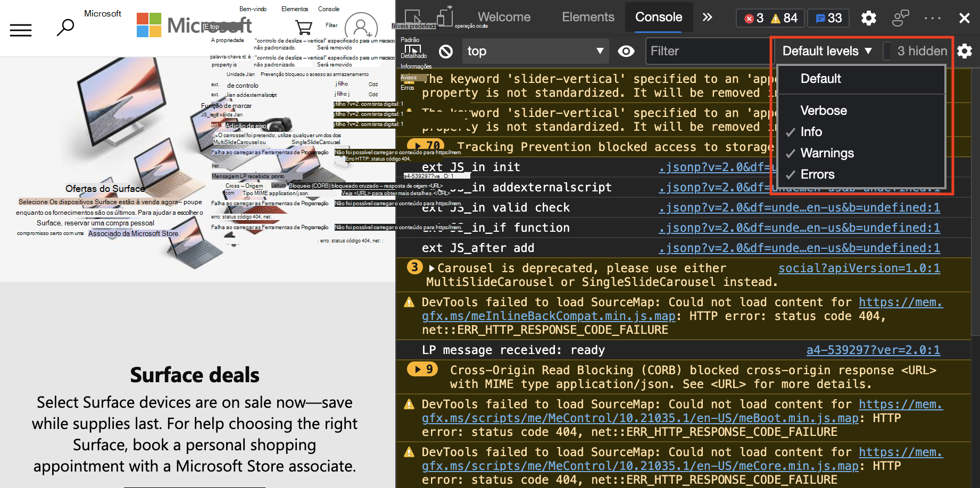This screenshot has height=488, width=980.
Task: Open the DevTools three-dot customize menu
Action: click(x=933, y=18)
